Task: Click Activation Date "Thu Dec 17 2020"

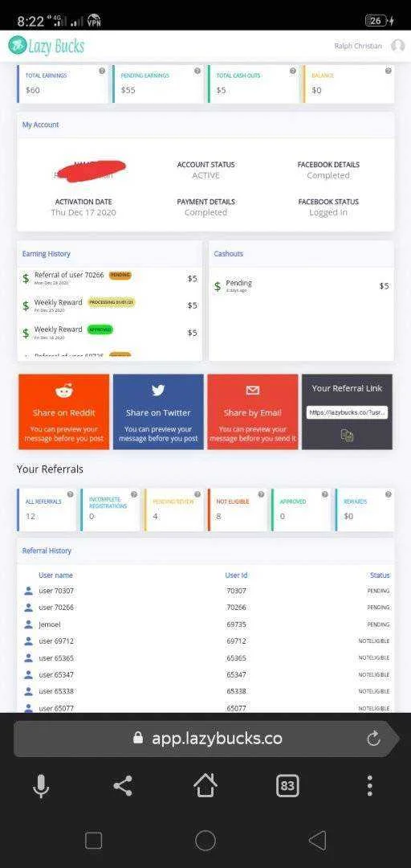Action: [83, 212]
